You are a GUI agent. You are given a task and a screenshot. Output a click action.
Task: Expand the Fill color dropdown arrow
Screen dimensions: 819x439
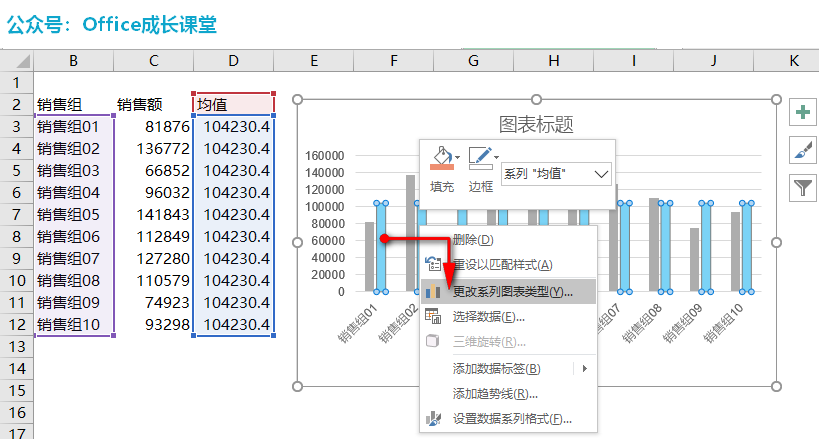pyautogui.click(x=458, y=157)
